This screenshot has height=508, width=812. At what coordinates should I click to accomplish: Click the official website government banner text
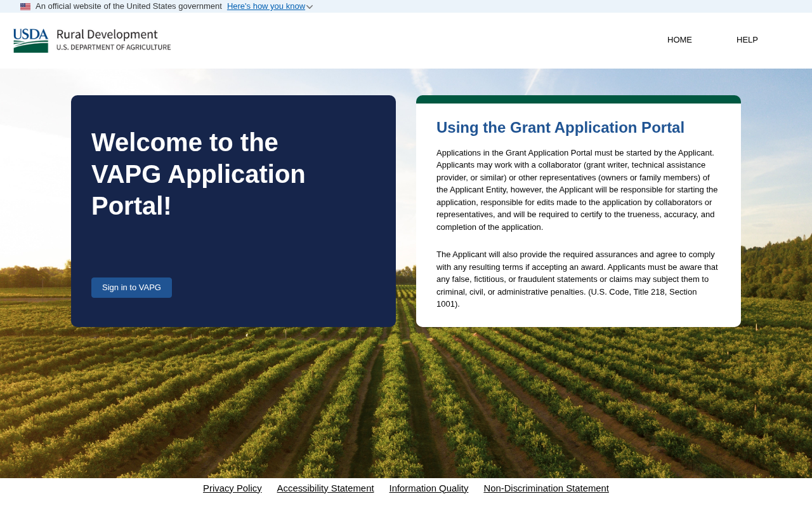pos(129,6)
